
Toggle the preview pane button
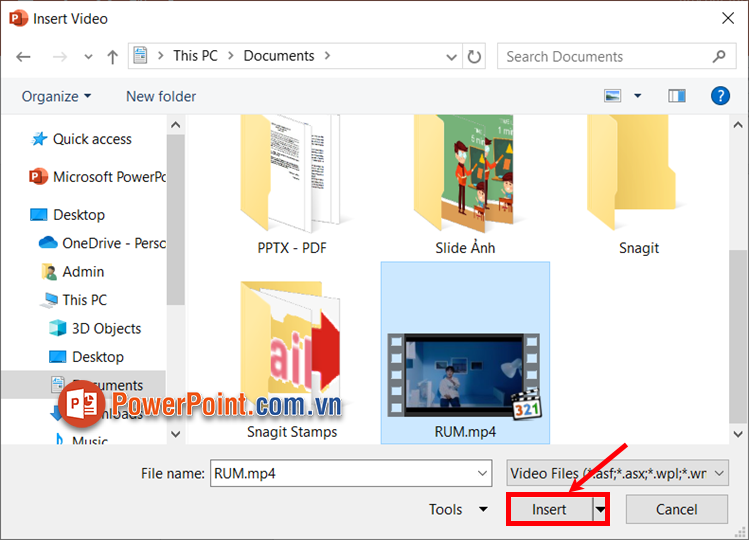tap(676, 96)
